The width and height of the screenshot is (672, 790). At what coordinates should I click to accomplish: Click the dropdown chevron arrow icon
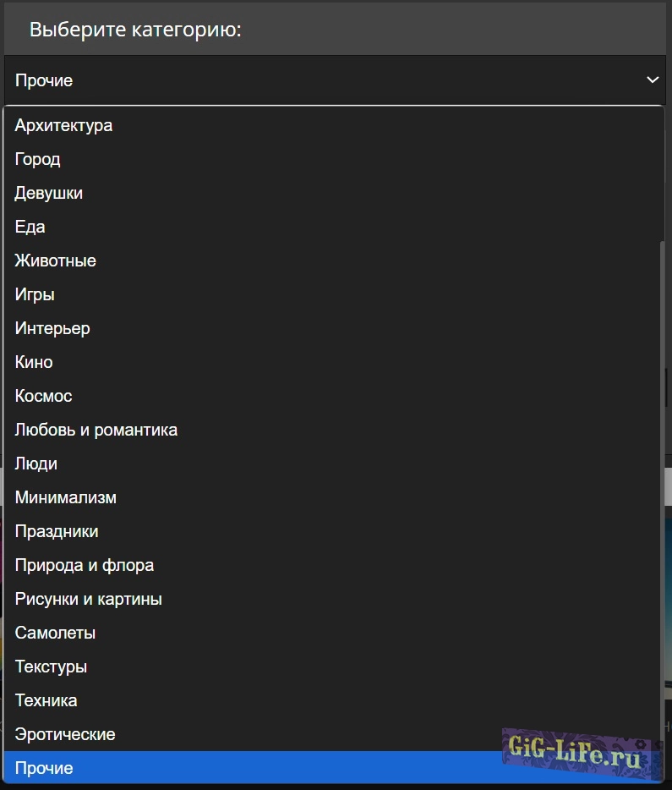pyautogui.click(x=652, y=80)
